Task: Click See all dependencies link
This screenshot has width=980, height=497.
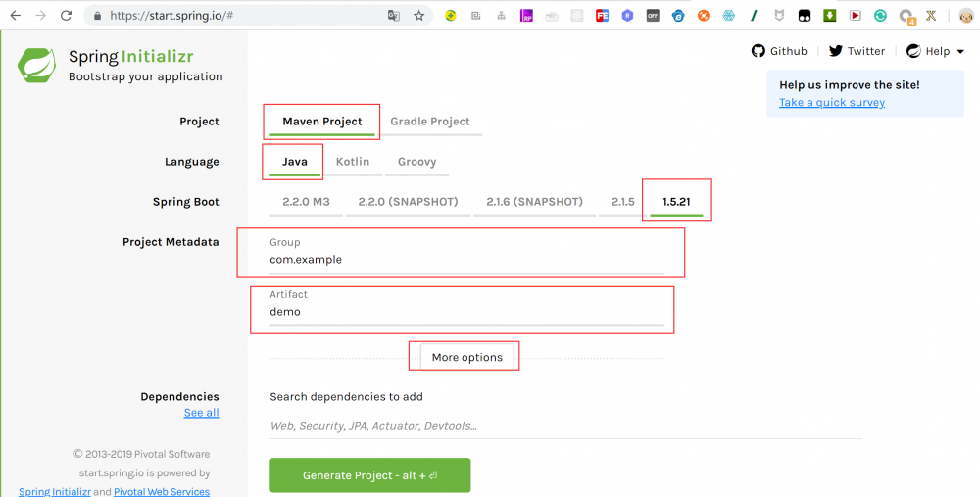Action: click(x=201, y=413)
